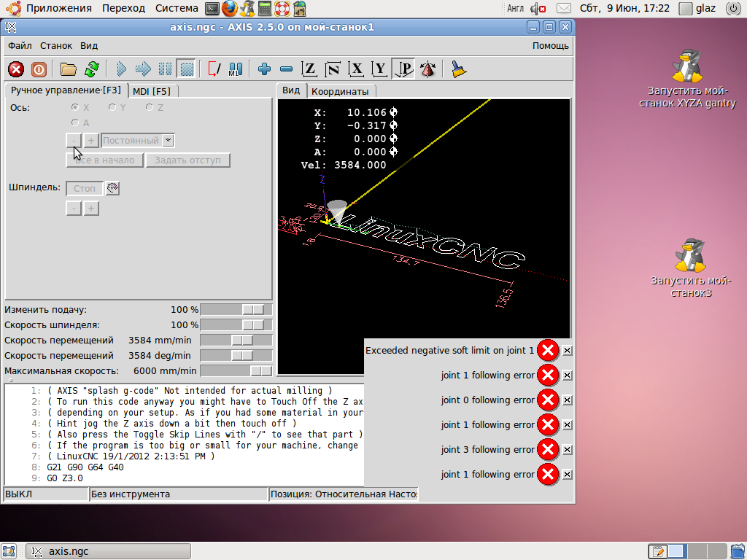Open Запустить мой-станок3 desktop shortcut

point(691,268)
